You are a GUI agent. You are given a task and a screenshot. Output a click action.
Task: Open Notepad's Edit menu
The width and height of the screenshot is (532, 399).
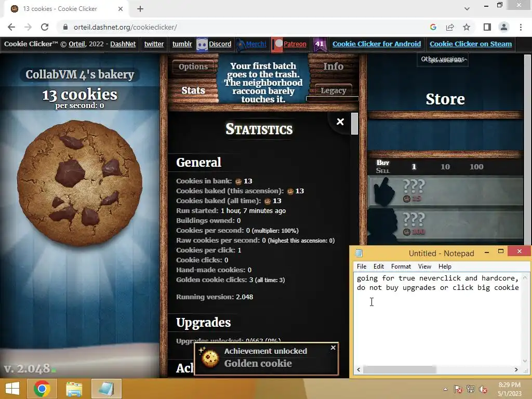click(x=379, y=267)
